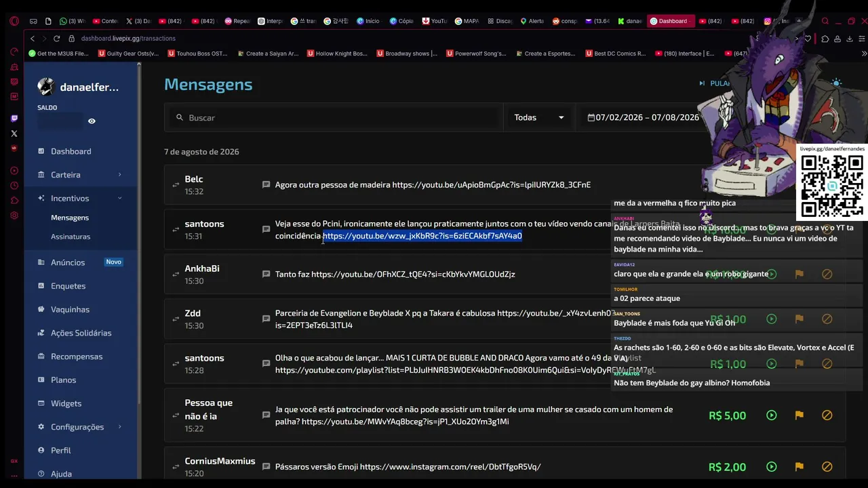The image size is (868, 488).
Task: Collapse the Incentivos submenu chevron
Action: coord(119,198)
